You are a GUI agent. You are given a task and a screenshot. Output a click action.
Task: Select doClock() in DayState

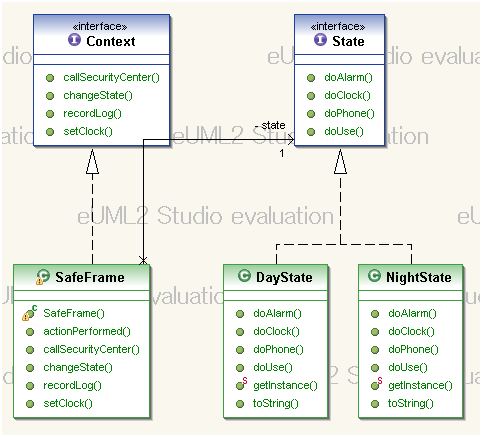coord(276,331)
